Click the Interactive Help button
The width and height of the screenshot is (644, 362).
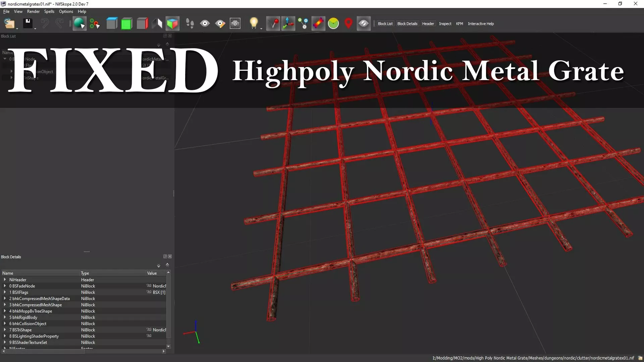(481, 24)
